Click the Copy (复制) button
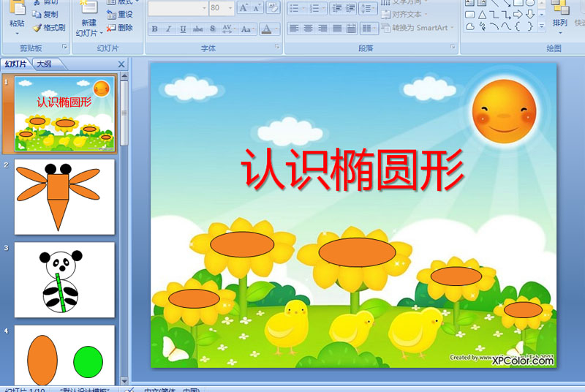Screen dimensions: 585x392 tap(45, 14)
